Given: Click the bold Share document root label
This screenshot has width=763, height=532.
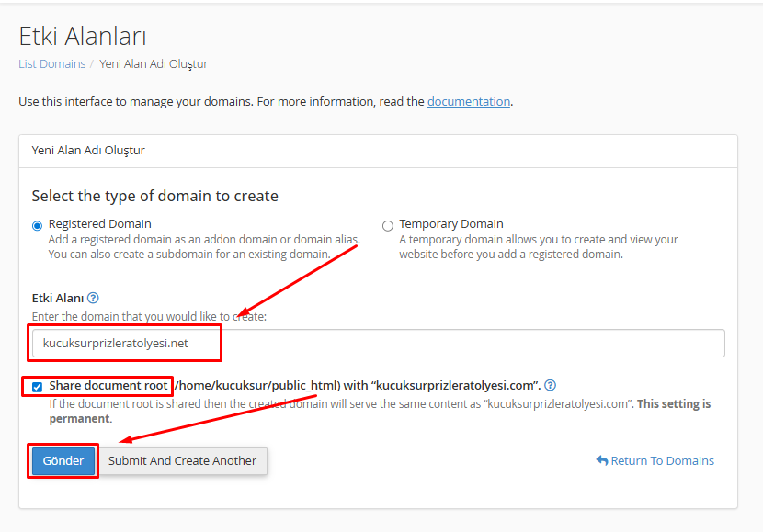Looking at the screenshot, I should (108, 385).
